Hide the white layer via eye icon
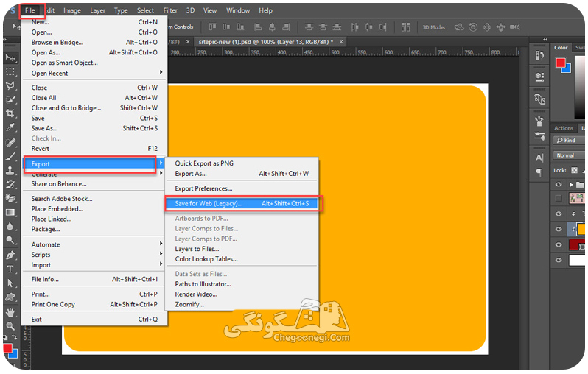Viewport: 588px width, 374px height. (x=559, y=260)
